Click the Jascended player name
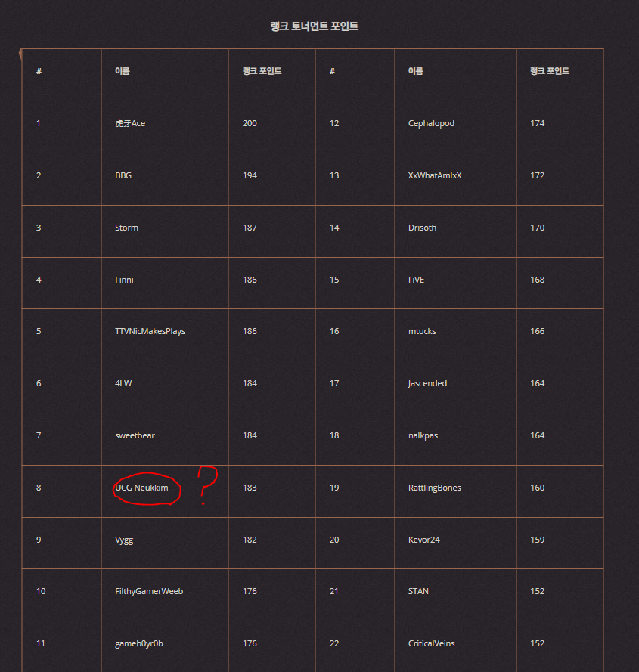Screen dimensions: 639x672 (x=427, y=383)
